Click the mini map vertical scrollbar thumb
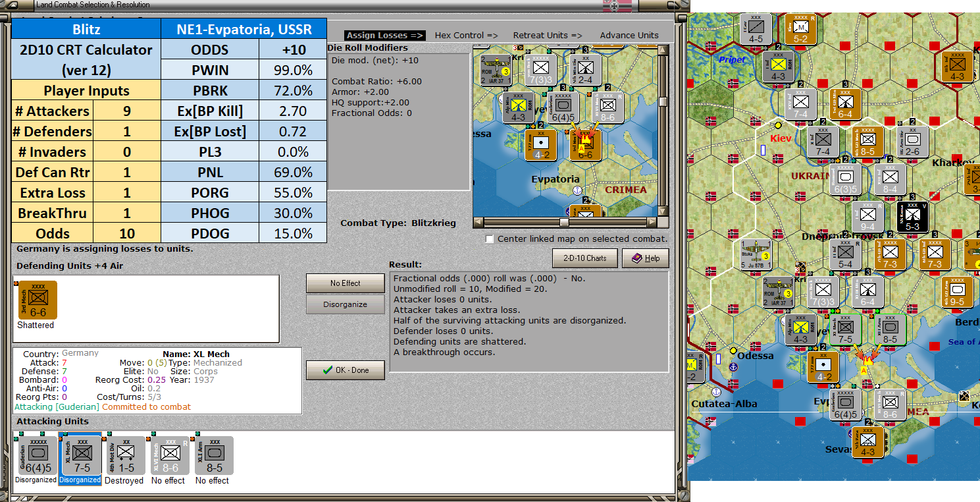980x502 pixels. 663,102
